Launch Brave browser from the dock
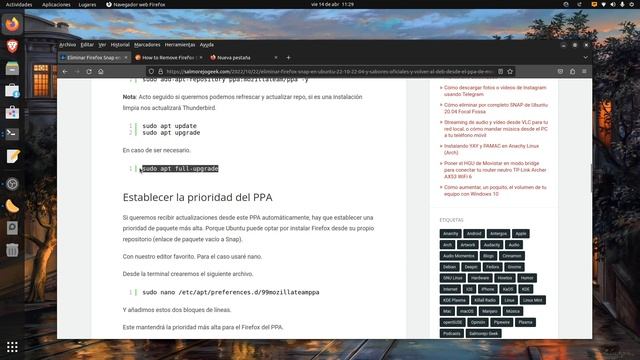 click(12, 46)
